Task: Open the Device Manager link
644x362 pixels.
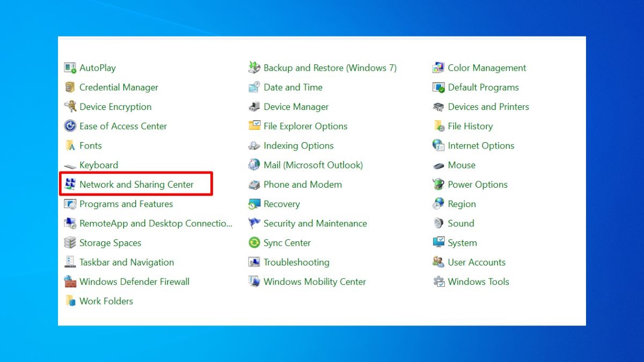Action: tap(296, 107)
